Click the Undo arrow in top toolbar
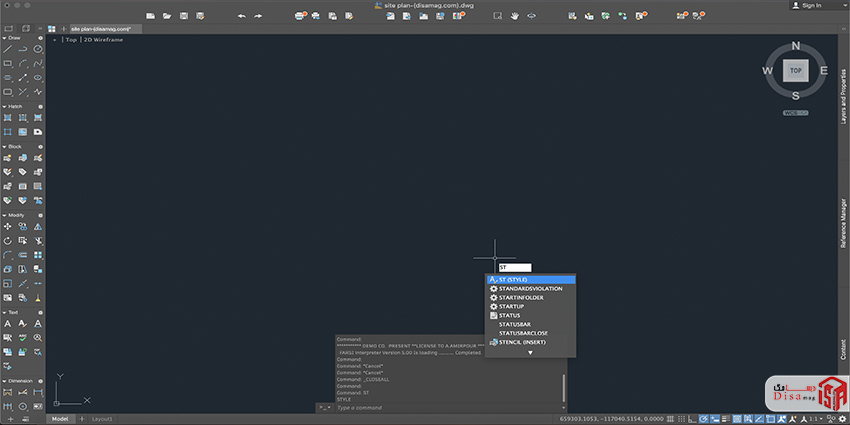Screen dimensions: 850x425 point(241,16)
